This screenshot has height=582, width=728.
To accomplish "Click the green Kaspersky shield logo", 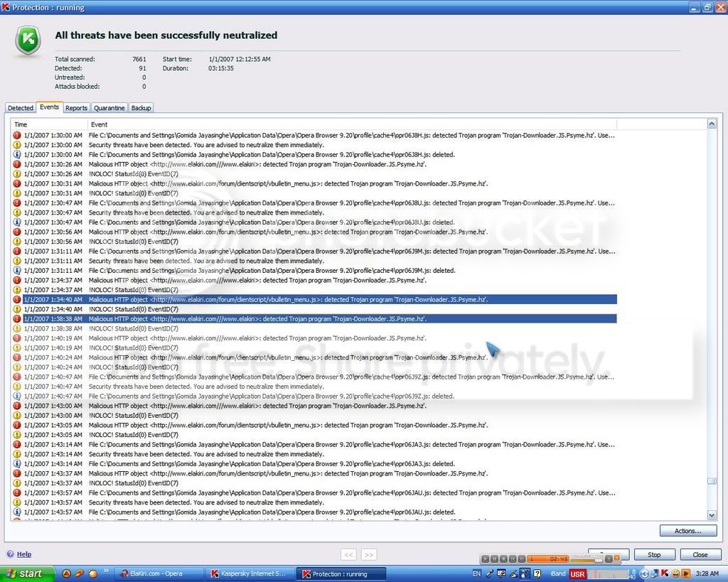I will [28, 41].
